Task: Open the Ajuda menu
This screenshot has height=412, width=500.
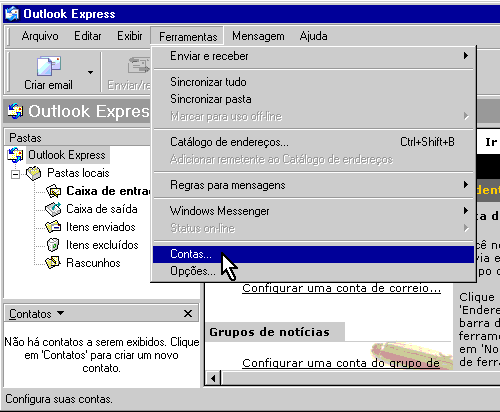Action: point(313,36)
